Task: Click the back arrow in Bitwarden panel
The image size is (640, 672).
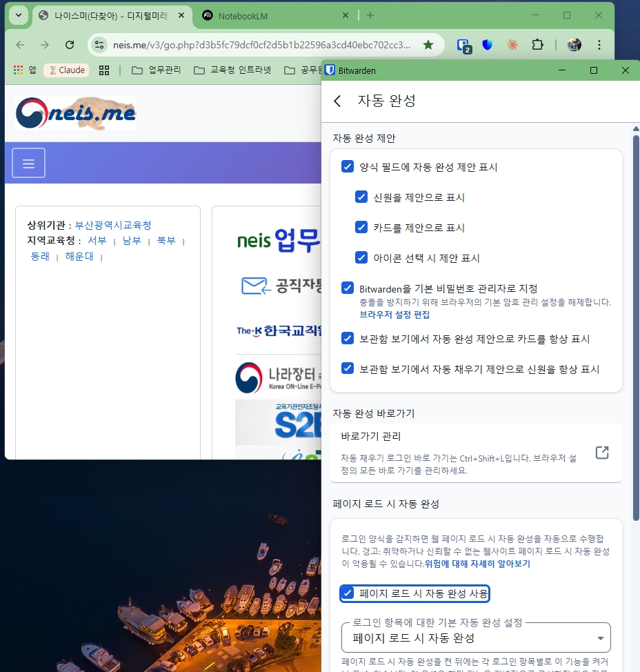Action: point(337,100)
